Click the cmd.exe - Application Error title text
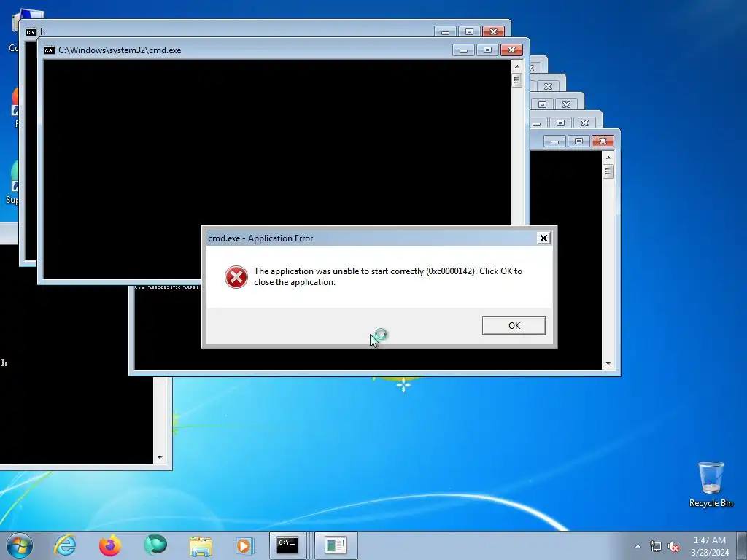The width and height of the screenshot is (747, 560). [x=260, y=238]
